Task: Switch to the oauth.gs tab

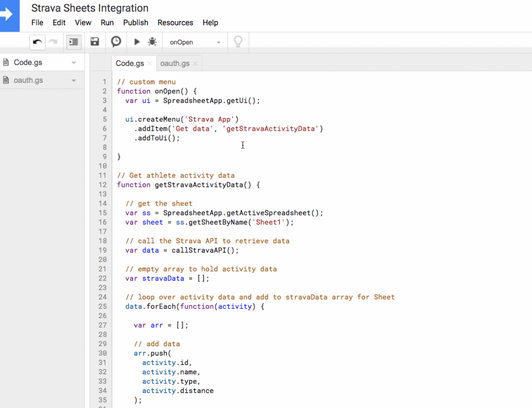Action: pos(175,63)
